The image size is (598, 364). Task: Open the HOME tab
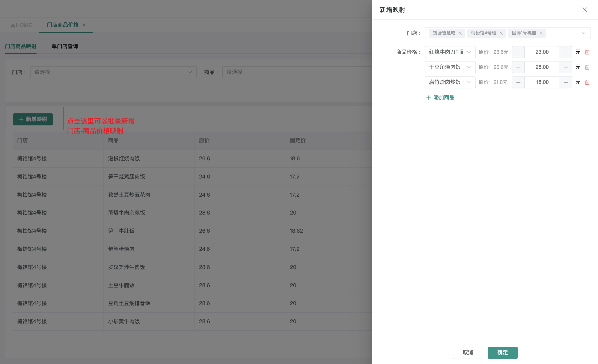click(x=21, y=25)
